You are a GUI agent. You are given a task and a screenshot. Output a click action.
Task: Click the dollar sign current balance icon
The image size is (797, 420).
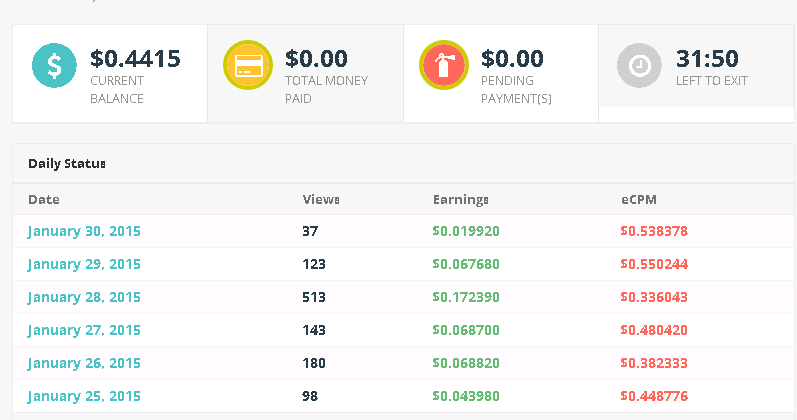(x=54, y=66)
